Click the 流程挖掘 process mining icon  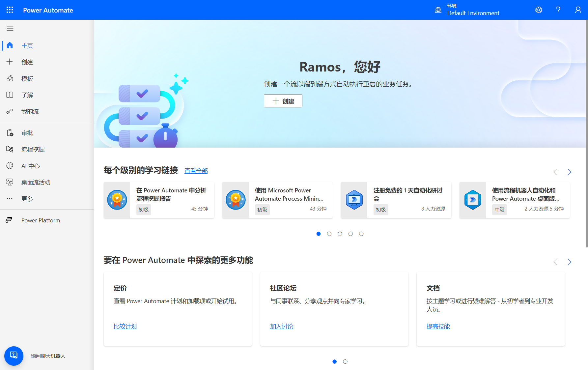tap(10, 149)
